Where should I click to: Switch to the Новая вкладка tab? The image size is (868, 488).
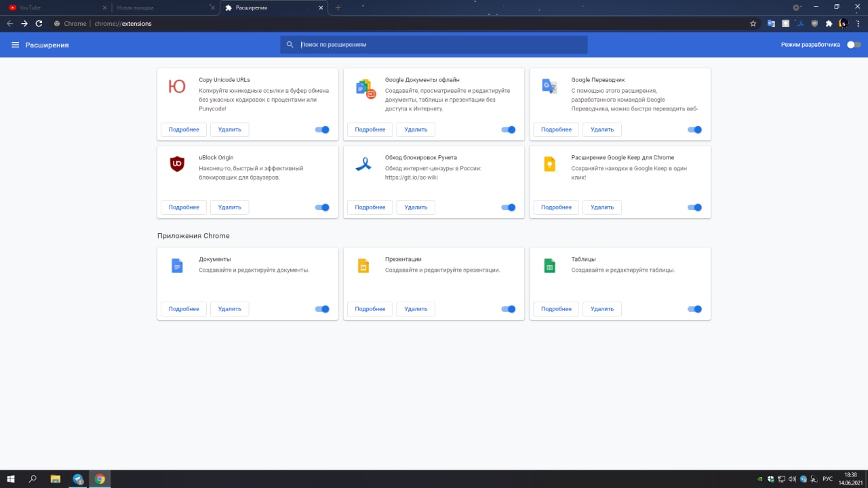[x=165, y=7]
